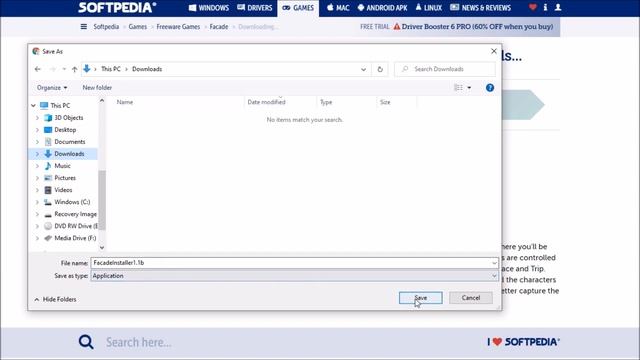Select Pictures in the folder tree
Image resolution: width=640 pixels, height=360 pixels.
pos(65,178)
